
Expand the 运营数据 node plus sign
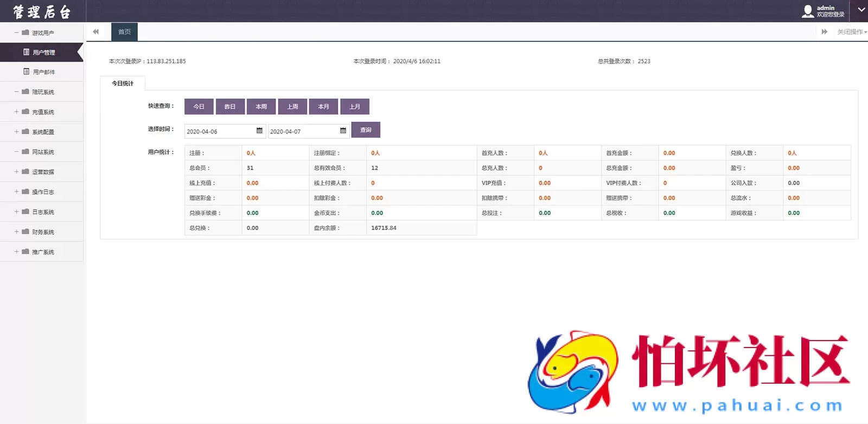[16, 172]
